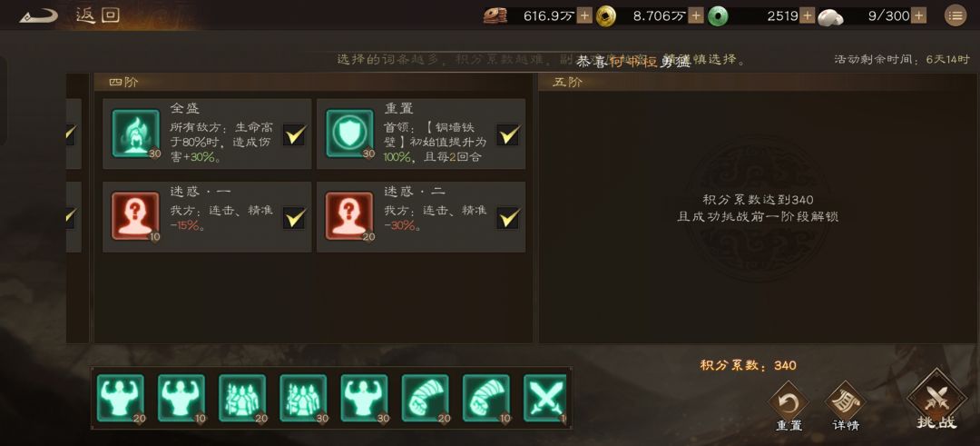Add jade currency with plus button

pos(808,15)
